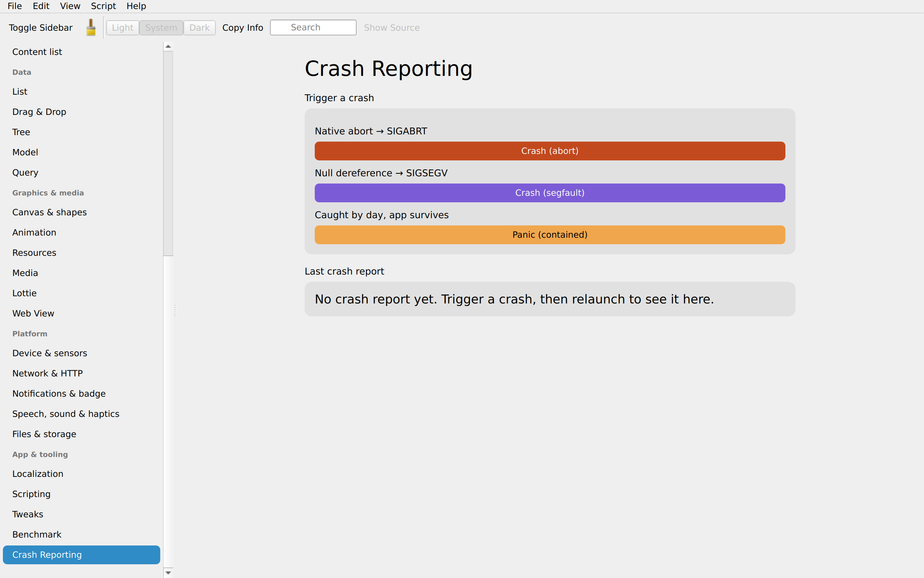Click the 'App & tooling' section header

click(x=40, y=454)
